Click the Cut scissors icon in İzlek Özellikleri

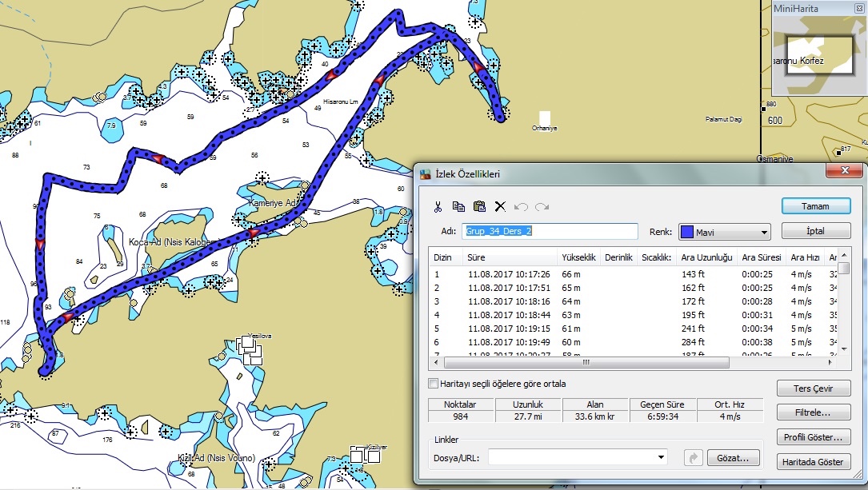tap(438, 207)
